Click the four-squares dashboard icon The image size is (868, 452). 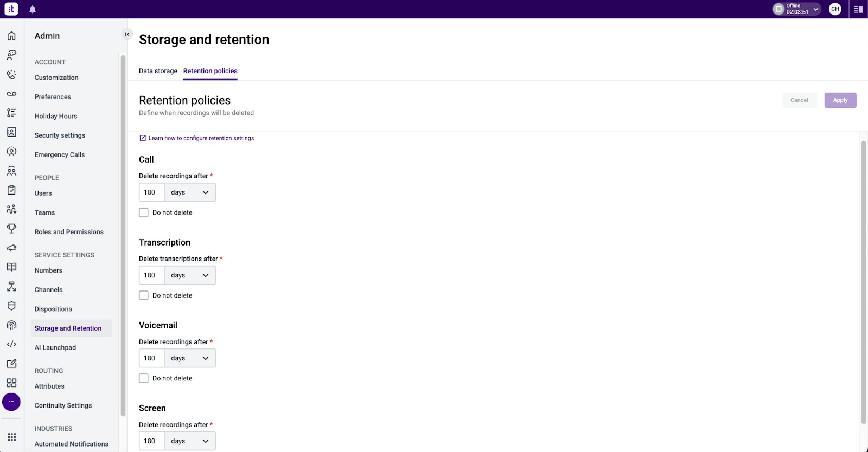coord(11,383)
